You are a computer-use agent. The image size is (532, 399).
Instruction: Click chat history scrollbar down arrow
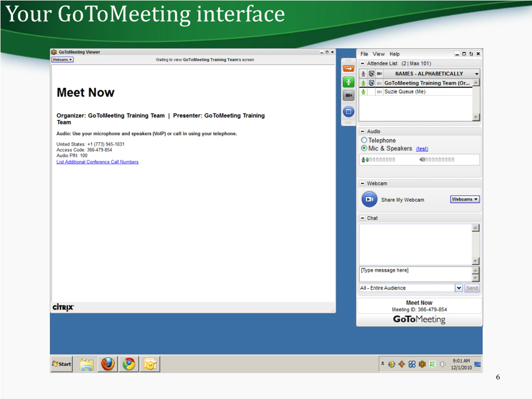point(475,261)
